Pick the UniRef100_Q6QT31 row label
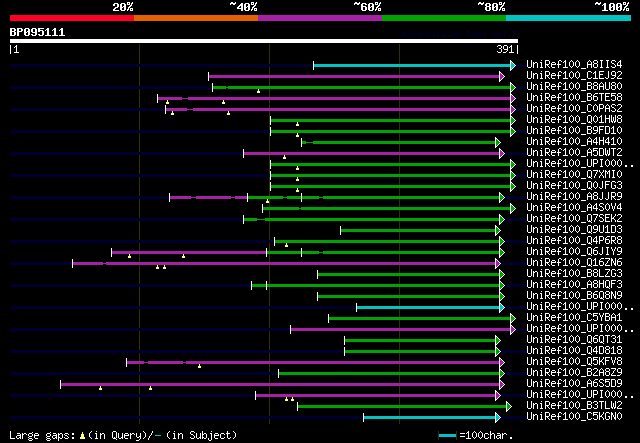The height and width of the screenshot is (443, 640). [574, 340]
